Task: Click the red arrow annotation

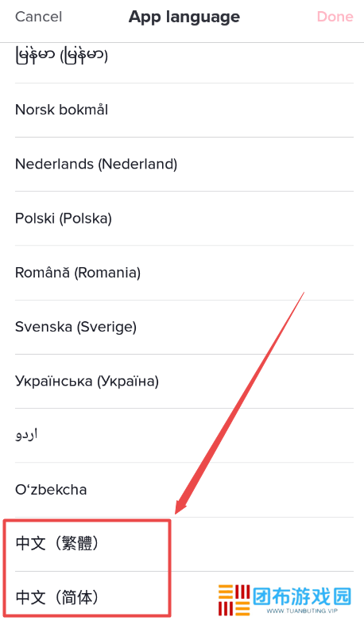Action: [x=240, y=403]
